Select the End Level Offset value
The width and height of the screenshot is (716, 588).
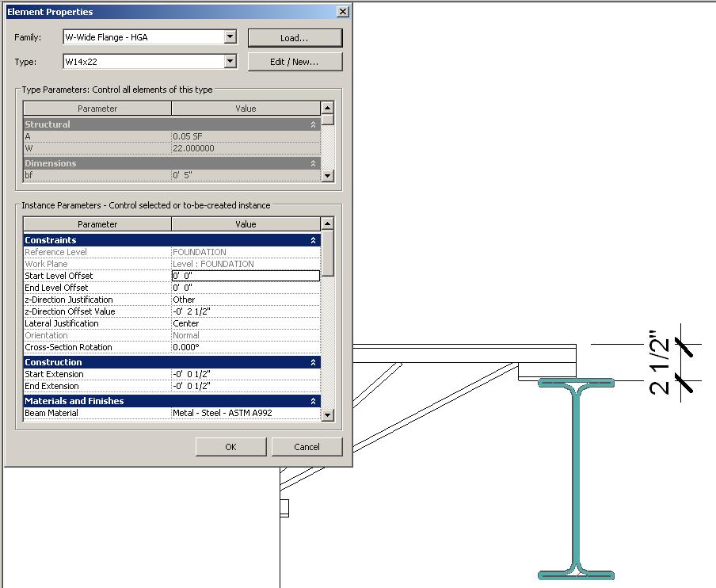[x=246, y=288]
